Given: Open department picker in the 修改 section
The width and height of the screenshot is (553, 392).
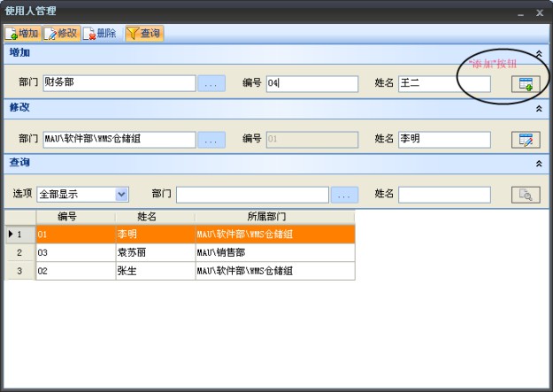Looking at the screenshot, I should (x=211, y=139).
